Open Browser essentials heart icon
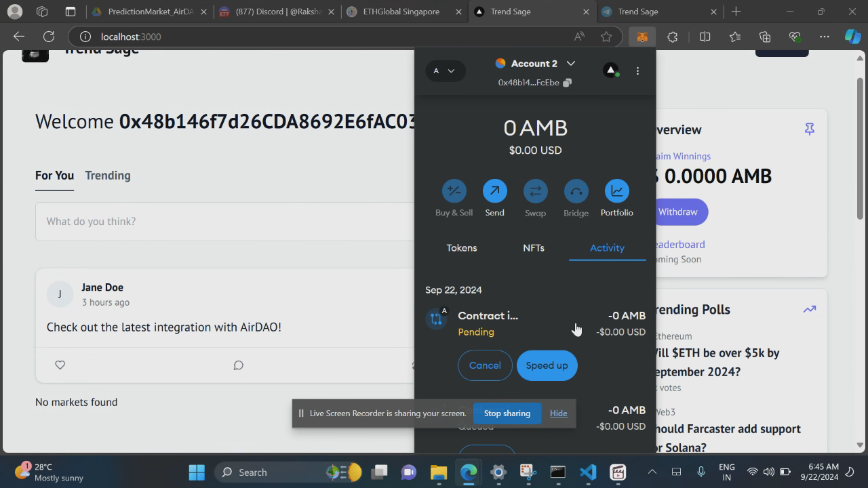This screenshot has height=488, width=868. [795, 37]
